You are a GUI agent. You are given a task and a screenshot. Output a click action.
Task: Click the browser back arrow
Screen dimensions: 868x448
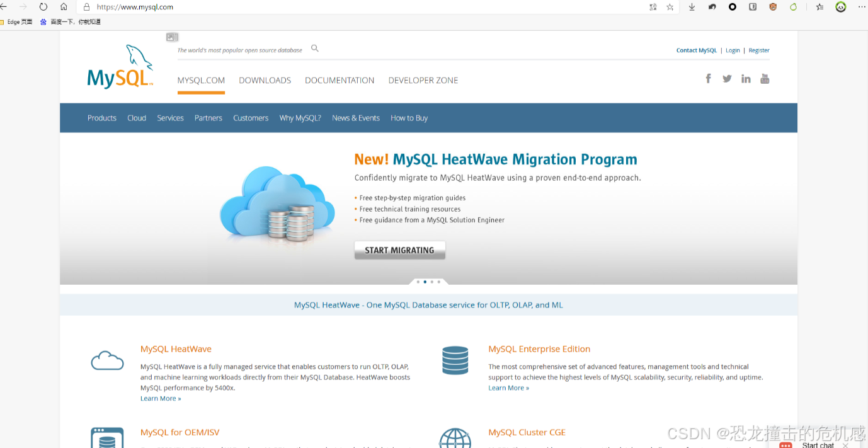point(3,7)
